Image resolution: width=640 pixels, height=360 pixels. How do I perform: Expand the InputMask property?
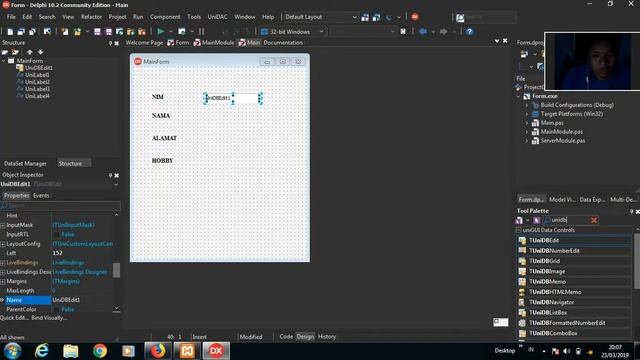[3, 225]
